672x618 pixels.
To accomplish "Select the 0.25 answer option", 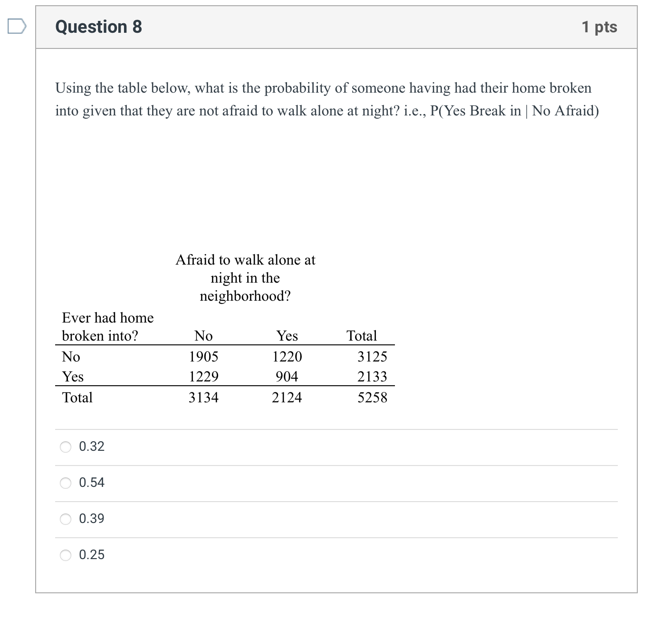I will coord(66,555).
